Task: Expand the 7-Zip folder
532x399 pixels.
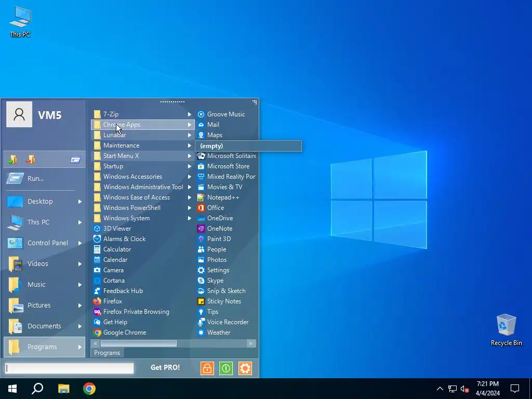Action: (x=142, y=114)
